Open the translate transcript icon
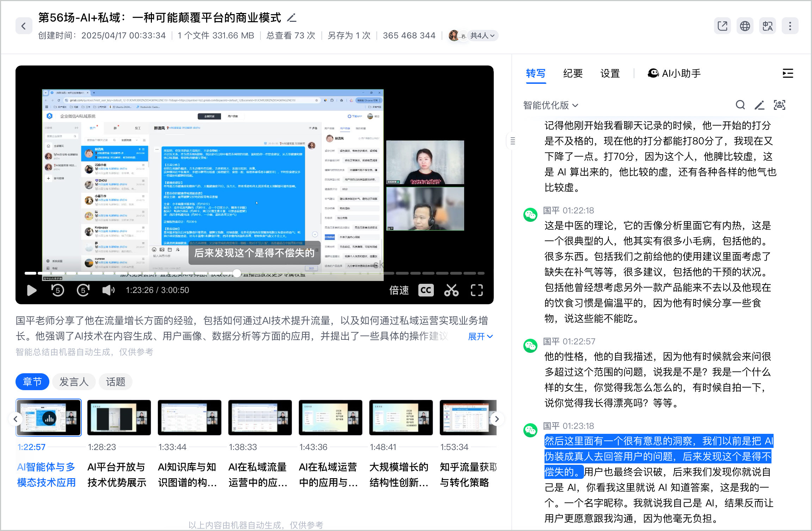 pos(768,26)
